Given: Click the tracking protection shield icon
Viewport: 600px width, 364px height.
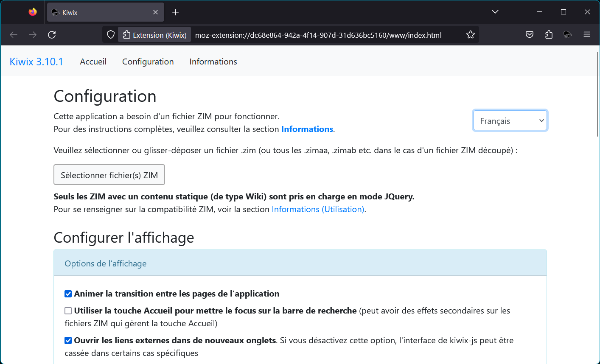Looking at the screenshot, I should point(110,34).
